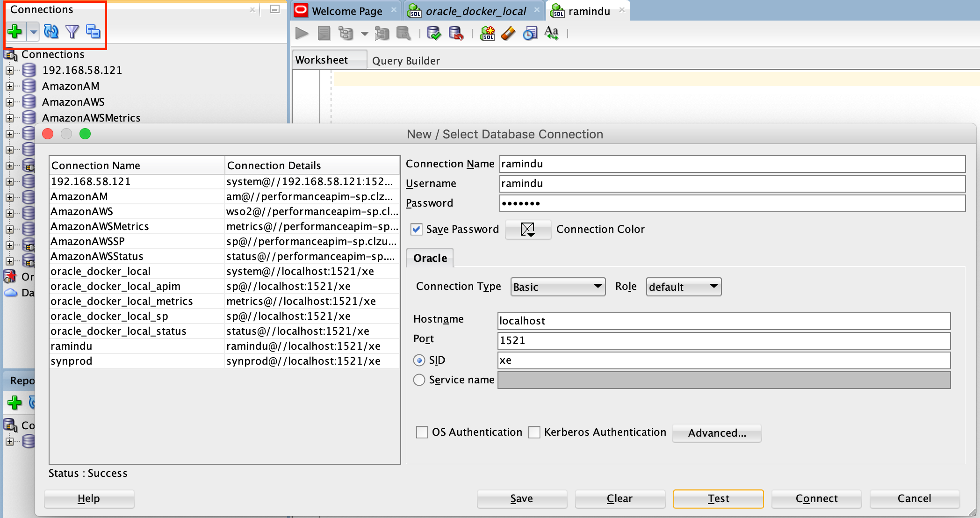980x518 pixels.
Task: Click the Connection Name input field
Action: click(732, 164)
